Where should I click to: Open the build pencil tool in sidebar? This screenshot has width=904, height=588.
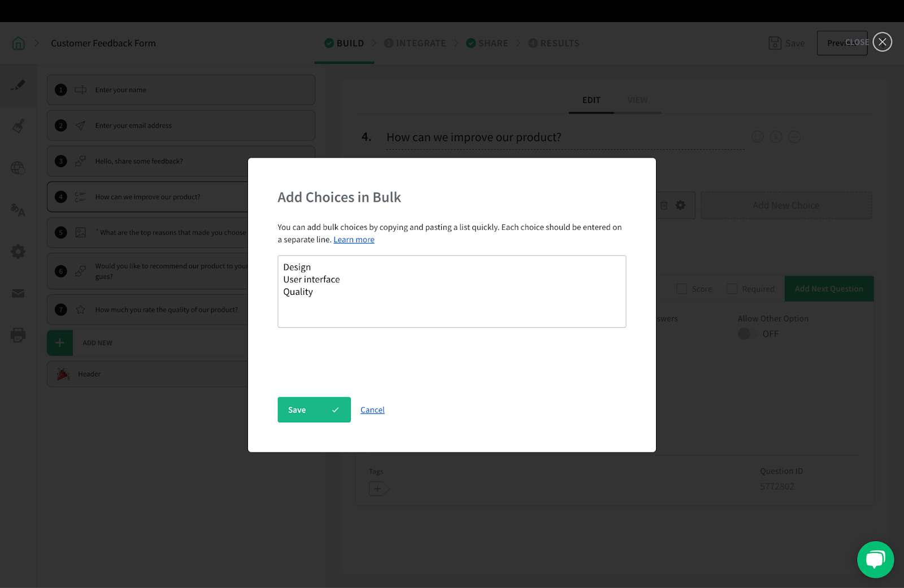tap(18, 85)
